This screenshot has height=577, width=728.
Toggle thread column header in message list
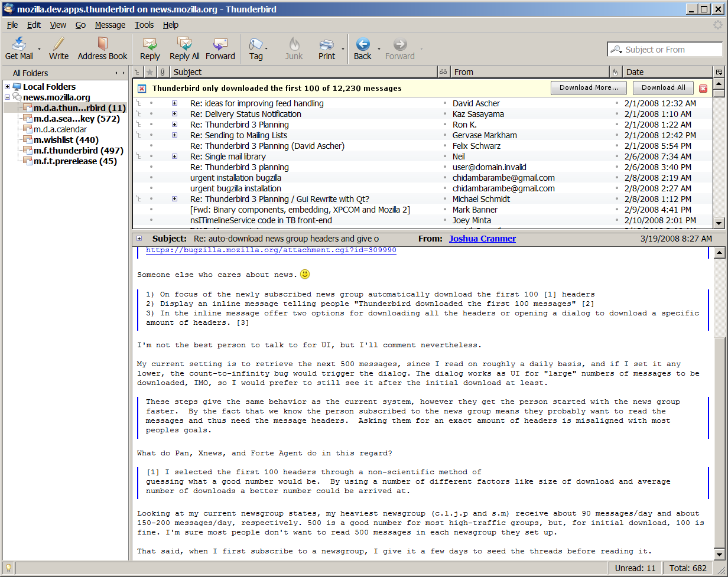coord(138,72)
